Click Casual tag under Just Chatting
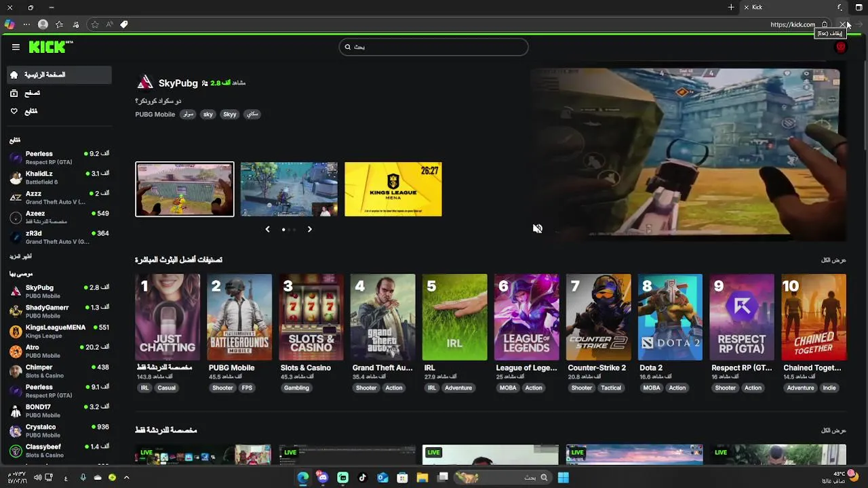 [166, 388]
